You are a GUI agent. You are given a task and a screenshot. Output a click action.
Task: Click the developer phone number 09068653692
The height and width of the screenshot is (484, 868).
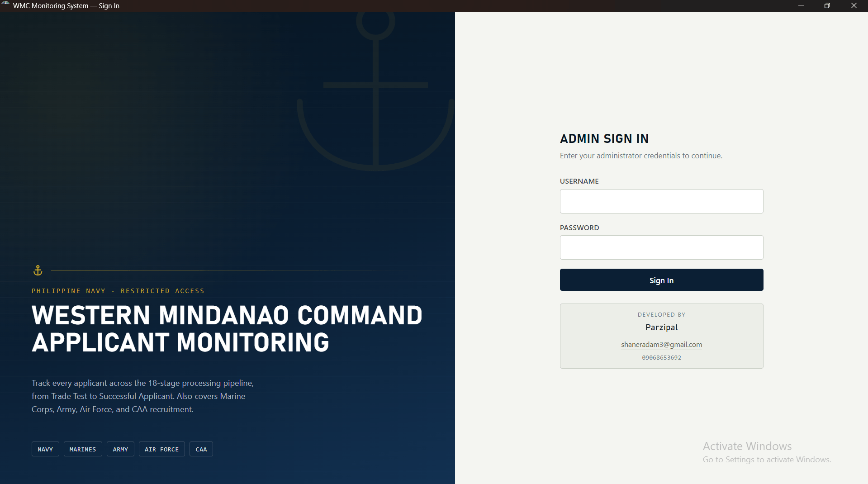tap(661, 358)
